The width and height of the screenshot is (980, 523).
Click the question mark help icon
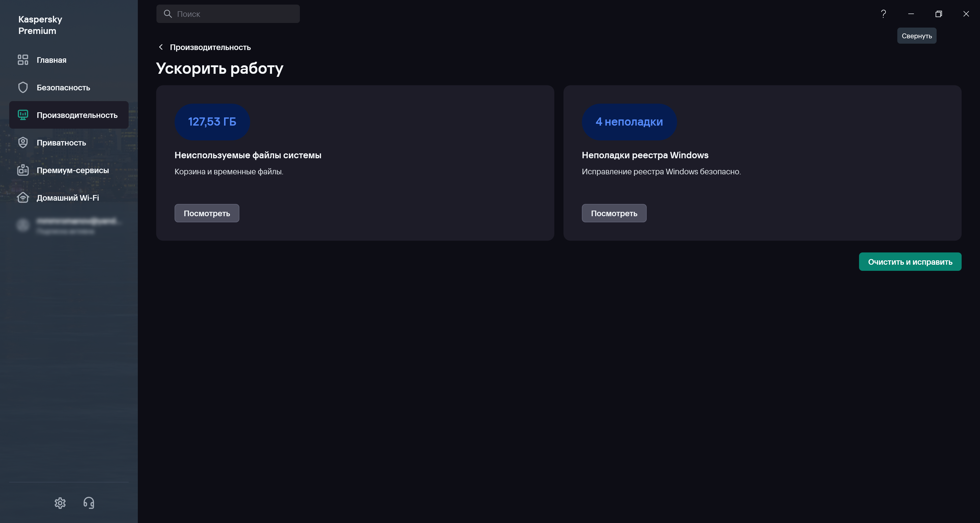pos(883,14)
